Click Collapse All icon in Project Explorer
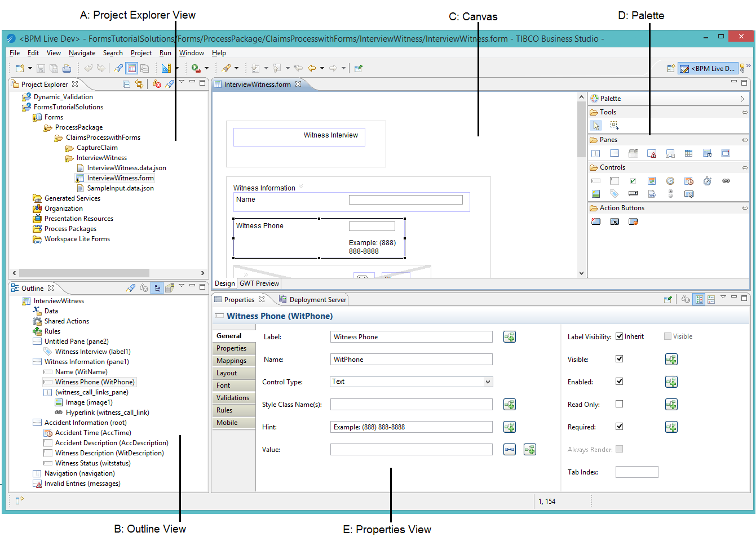The image size is (756, 541). point(126,85)
